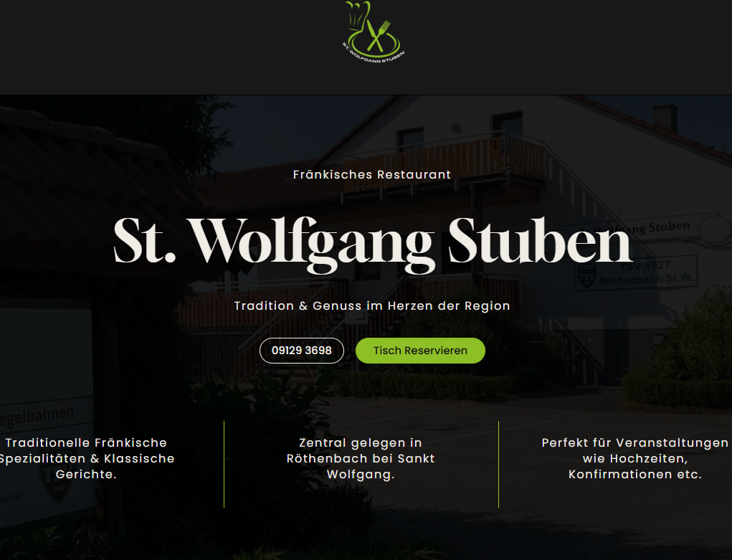Click the chef hat in the logo
The width and height of the screenshot is (732, 560).
pos(358,15)
